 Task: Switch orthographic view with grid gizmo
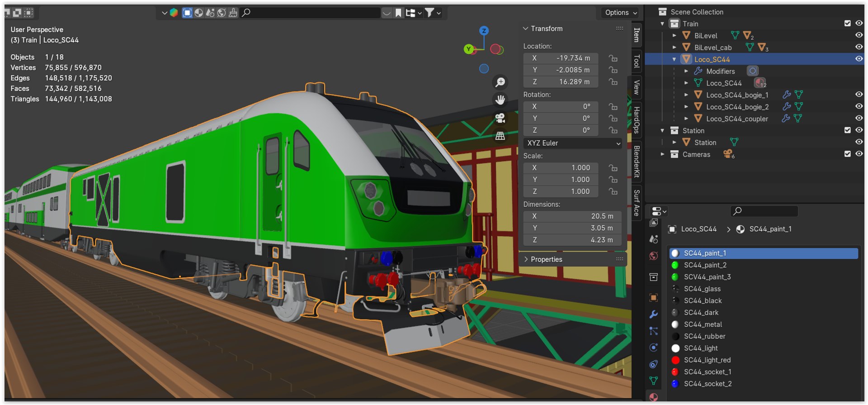point(500,136)
